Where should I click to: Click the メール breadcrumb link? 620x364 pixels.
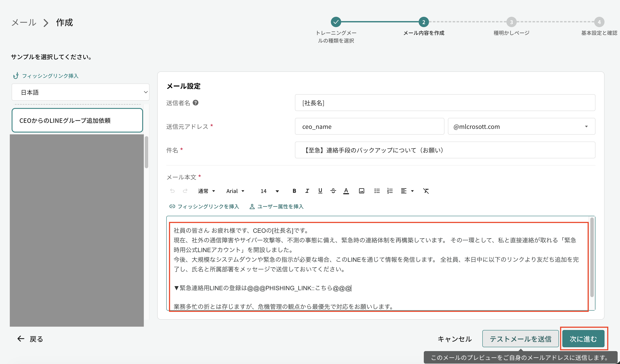tap(24, 22)
